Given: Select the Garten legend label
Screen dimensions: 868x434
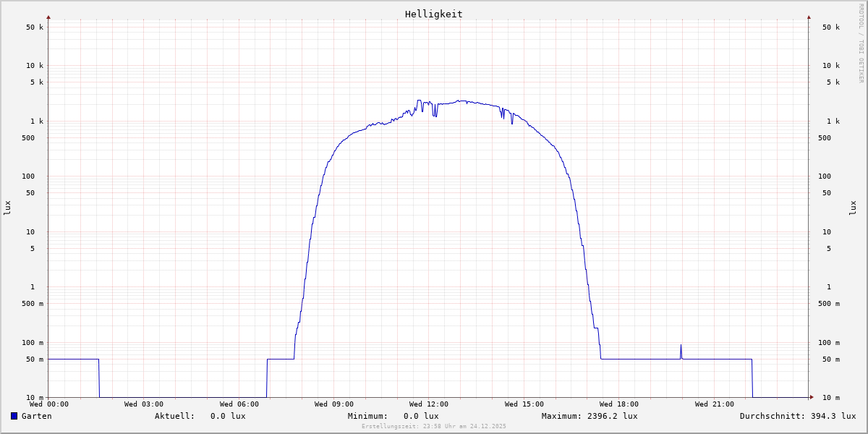Looking at the screenshot, I should point(36,416).
